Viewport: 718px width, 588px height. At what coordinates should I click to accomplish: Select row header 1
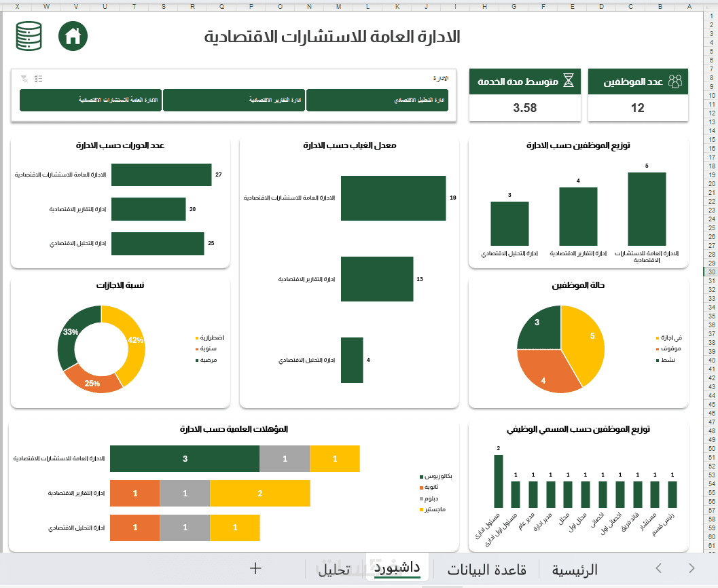click(x=711, y=16)
